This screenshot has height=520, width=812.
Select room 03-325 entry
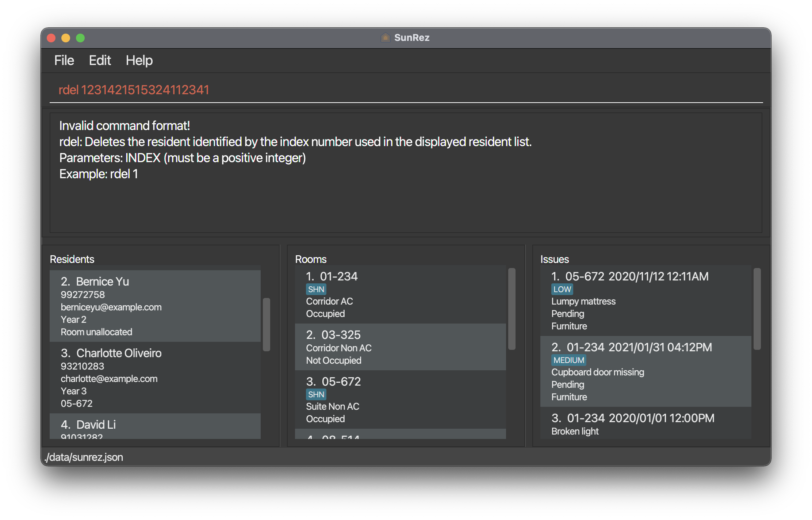tap(400, 347)
